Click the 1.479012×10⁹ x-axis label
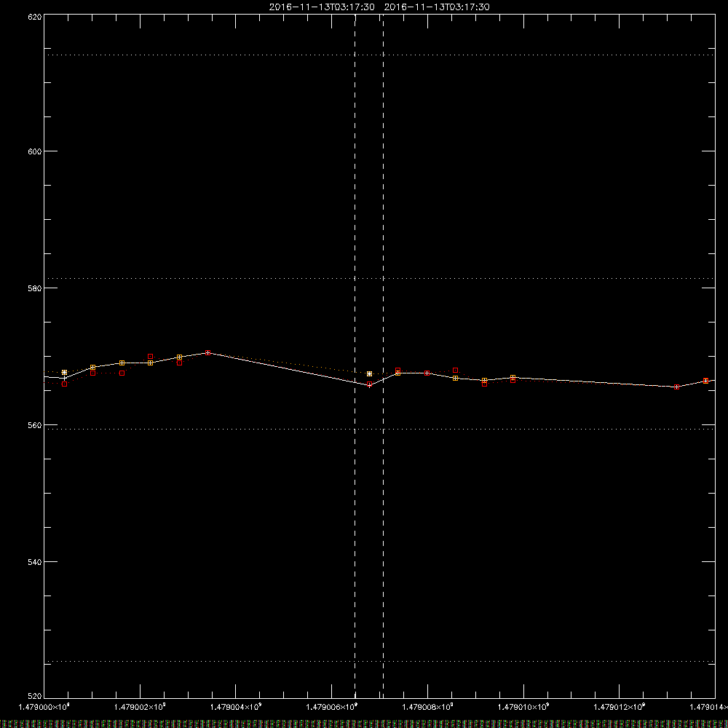 [x=620, y=707]
